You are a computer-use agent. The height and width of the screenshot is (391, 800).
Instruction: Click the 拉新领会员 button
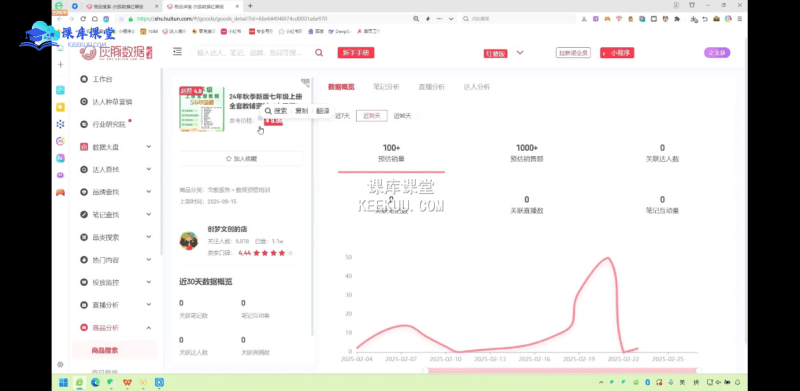(573, 53)
